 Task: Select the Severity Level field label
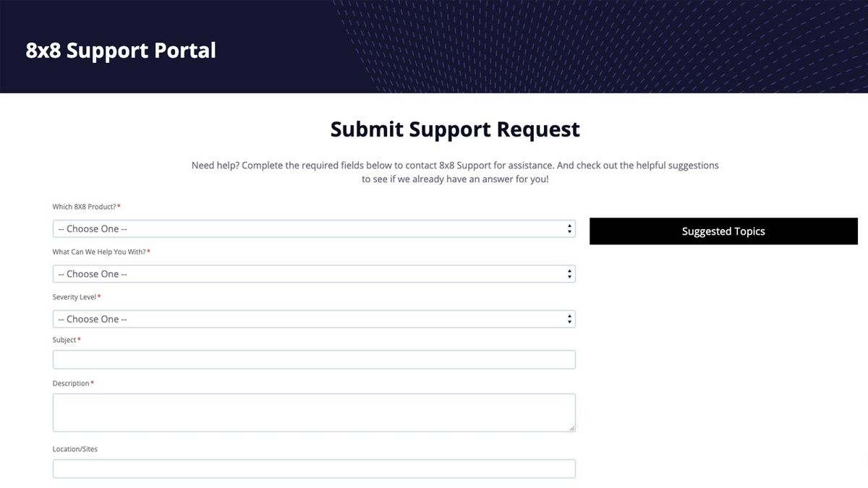75,297
